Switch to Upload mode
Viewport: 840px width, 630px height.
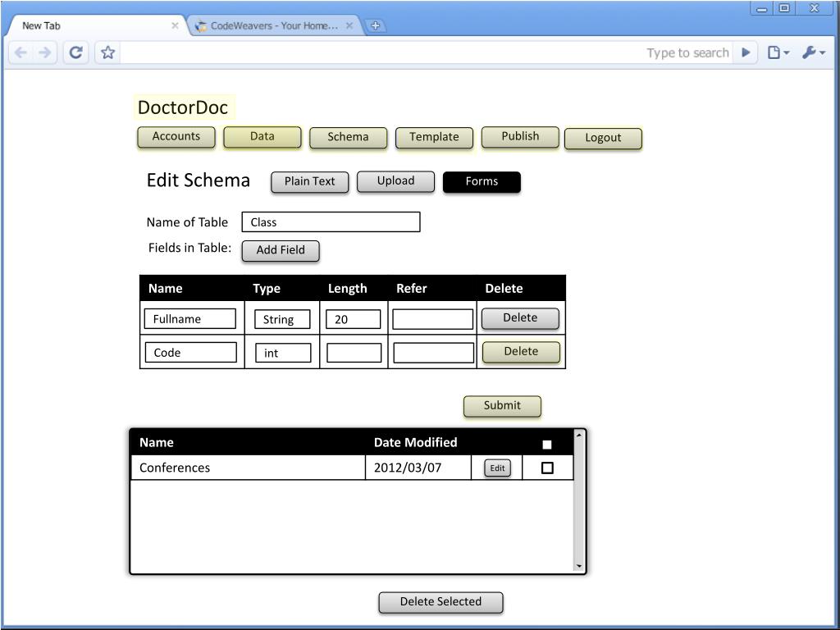395,181
